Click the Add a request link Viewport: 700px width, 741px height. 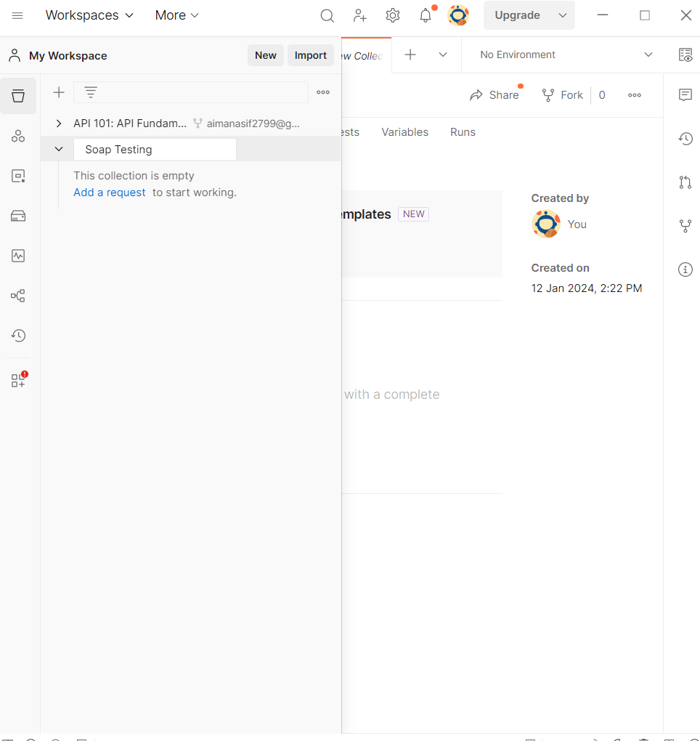click(109, 193)
